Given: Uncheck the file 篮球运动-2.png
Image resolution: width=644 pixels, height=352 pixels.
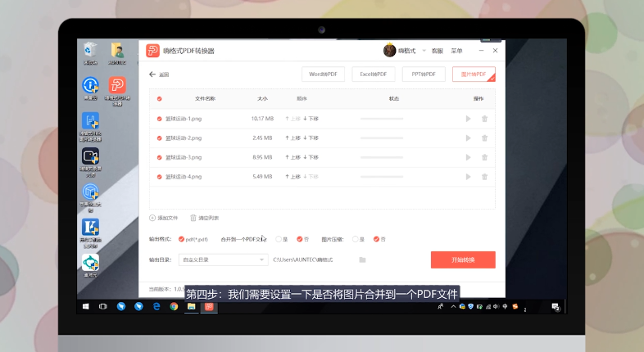Looking at the screenshot, I should [x=159, y=138].
